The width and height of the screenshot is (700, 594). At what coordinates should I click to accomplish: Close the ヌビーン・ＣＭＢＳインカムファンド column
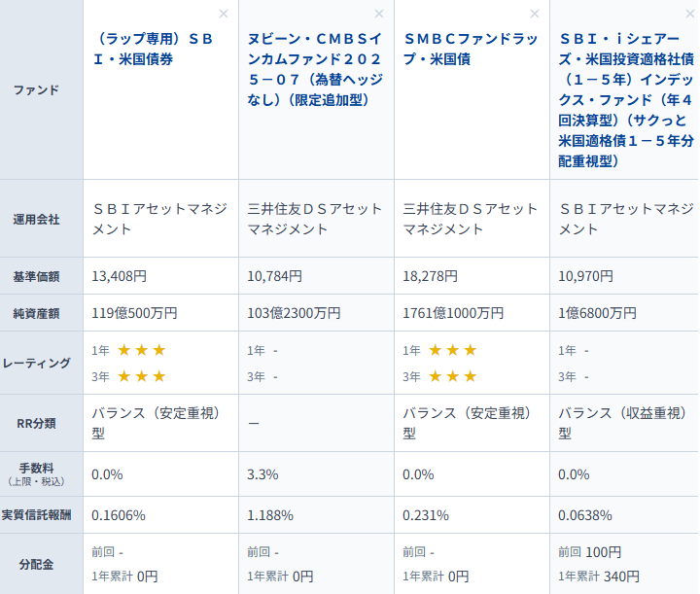(379, 14)
